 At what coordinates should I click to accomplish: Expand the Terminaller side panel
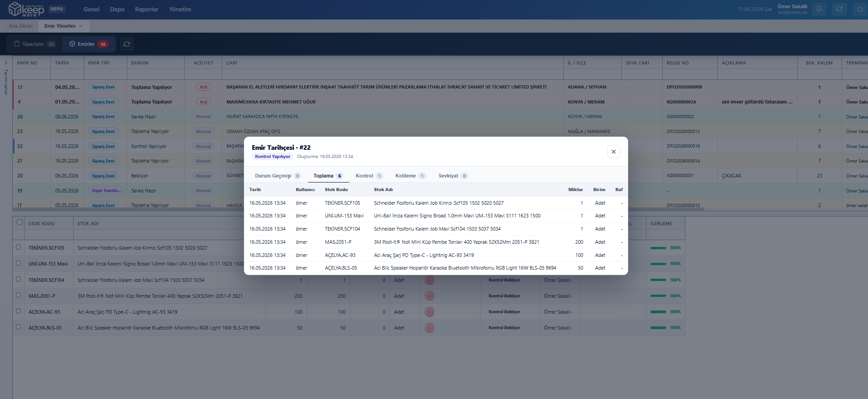6,63
